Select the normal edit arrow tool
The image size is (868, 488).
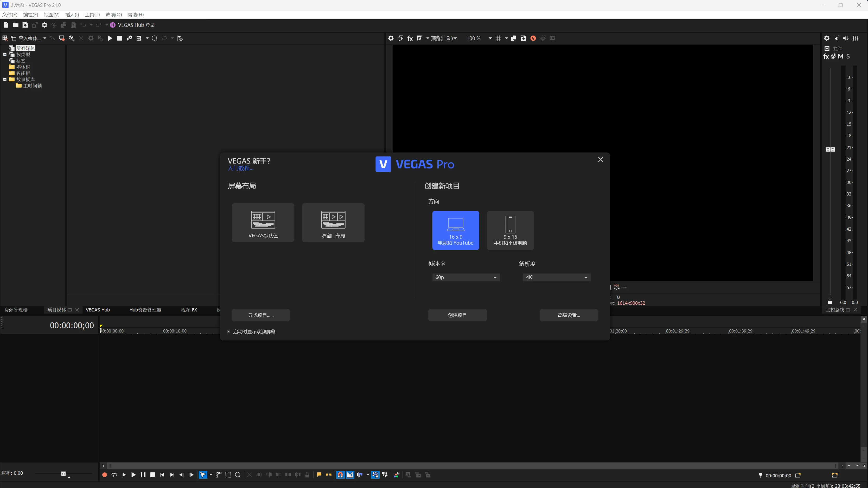click(203, 475)
